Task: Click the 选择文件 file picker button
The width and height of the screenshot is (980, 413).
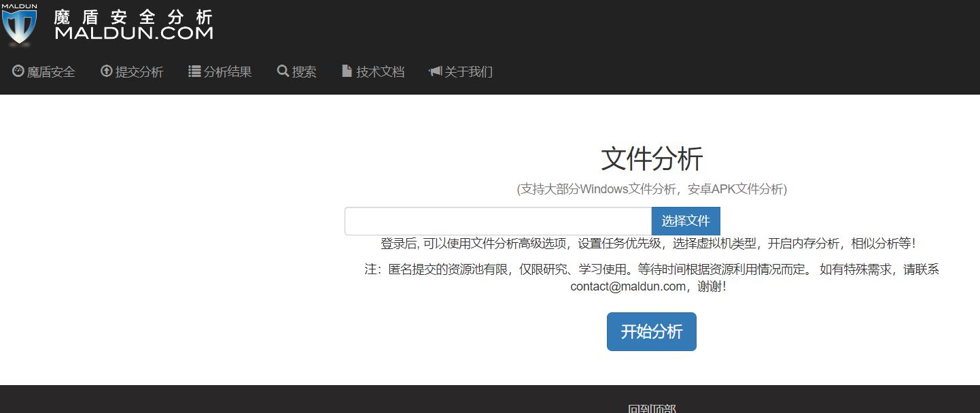Action: [x=686, y=220]
